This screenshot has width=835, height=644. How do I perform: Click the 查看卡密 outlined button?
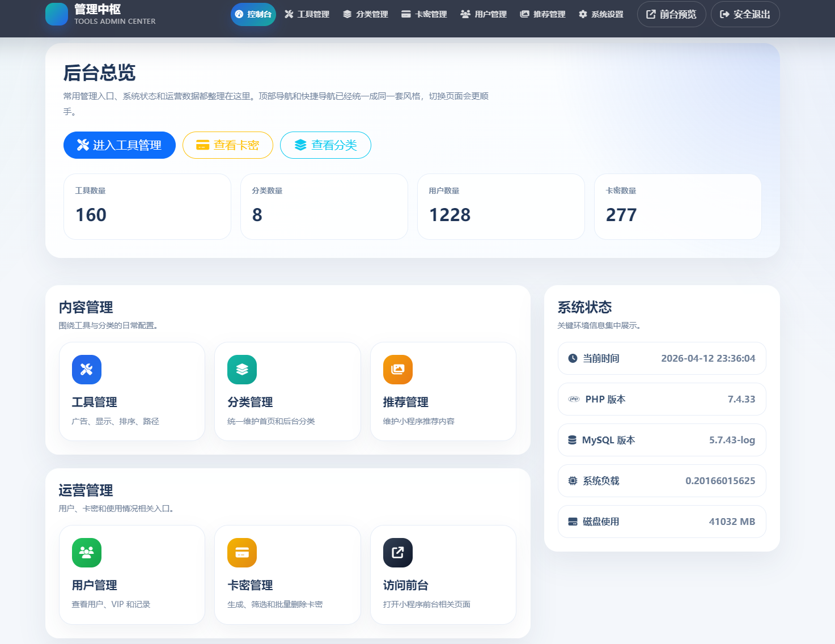227,145
